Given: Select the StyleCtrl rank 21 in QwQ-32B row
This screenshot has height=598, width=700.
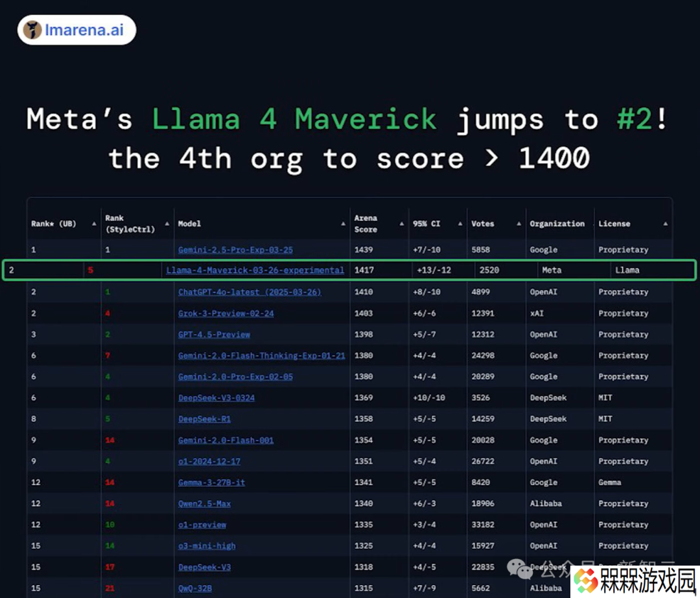Looking at the screenshot, I should click(x=110, y=588).
